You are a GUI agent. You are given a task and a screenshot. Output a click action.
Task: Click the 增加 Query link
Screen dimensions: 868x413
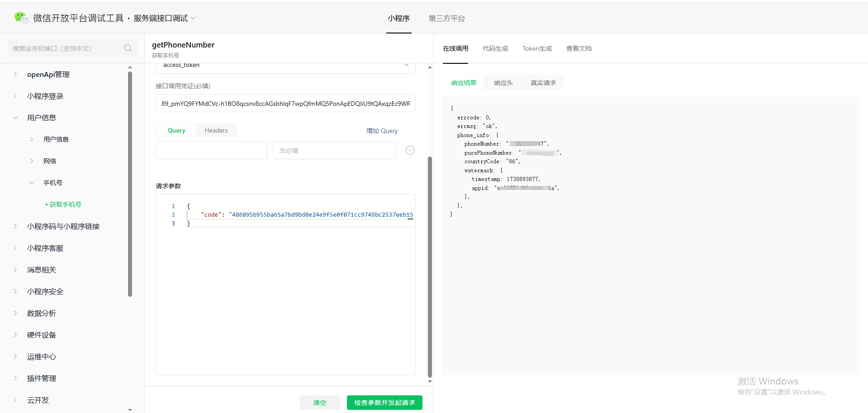(382, 131)
